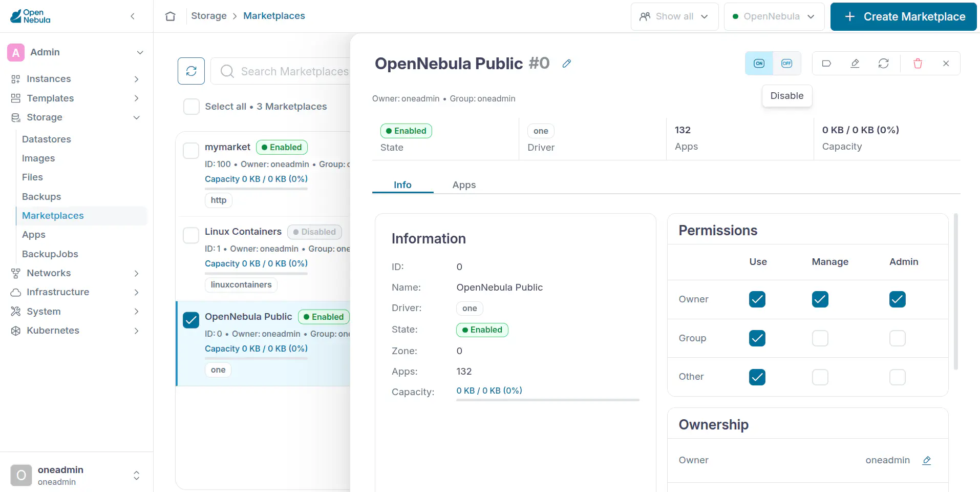Toggle Owner Use permission
This screenshot has height=492, width=980.
pyautogui.click(x=757, y=299)
